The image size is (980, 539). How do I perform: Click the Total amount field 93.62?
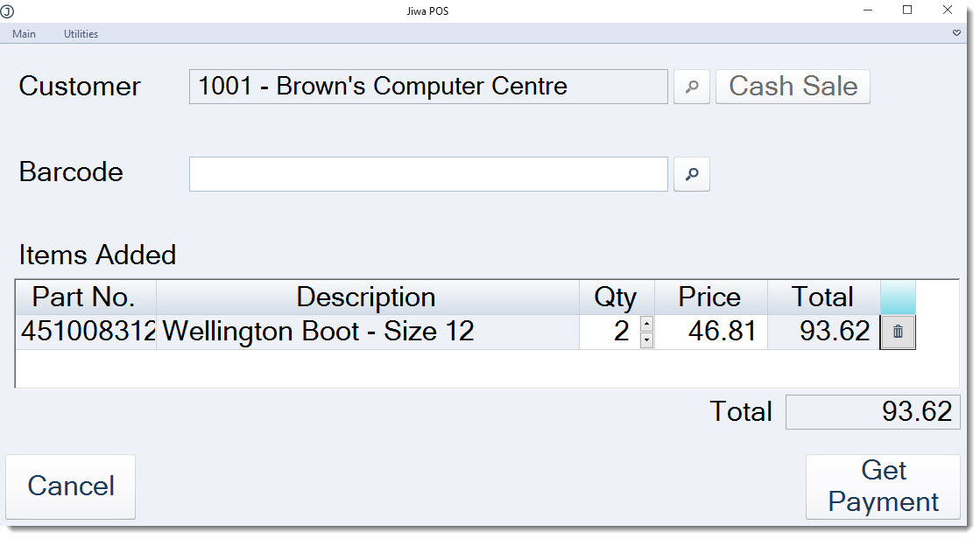pos(872,412)
